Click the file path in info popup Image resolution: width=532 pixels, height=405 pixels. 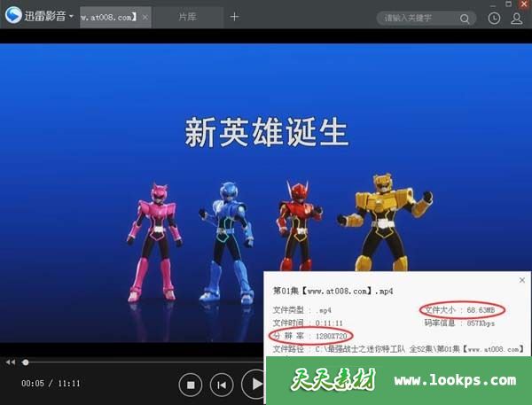399,349
